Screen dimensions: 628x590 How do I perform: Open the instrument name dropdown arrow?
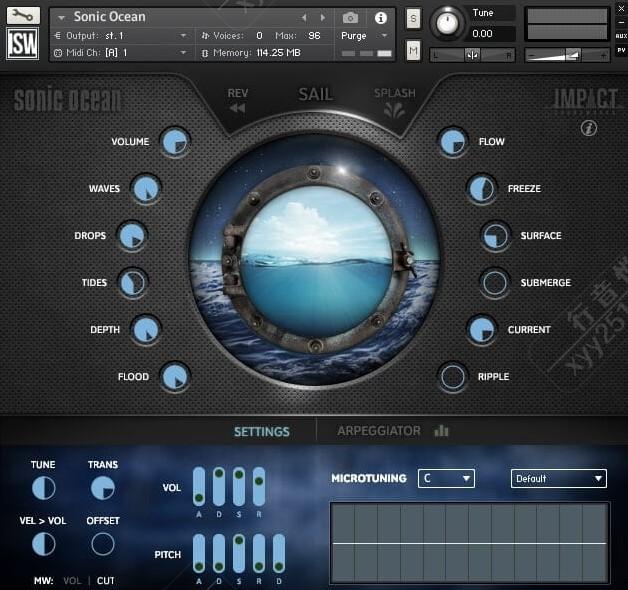pos(61,18)
